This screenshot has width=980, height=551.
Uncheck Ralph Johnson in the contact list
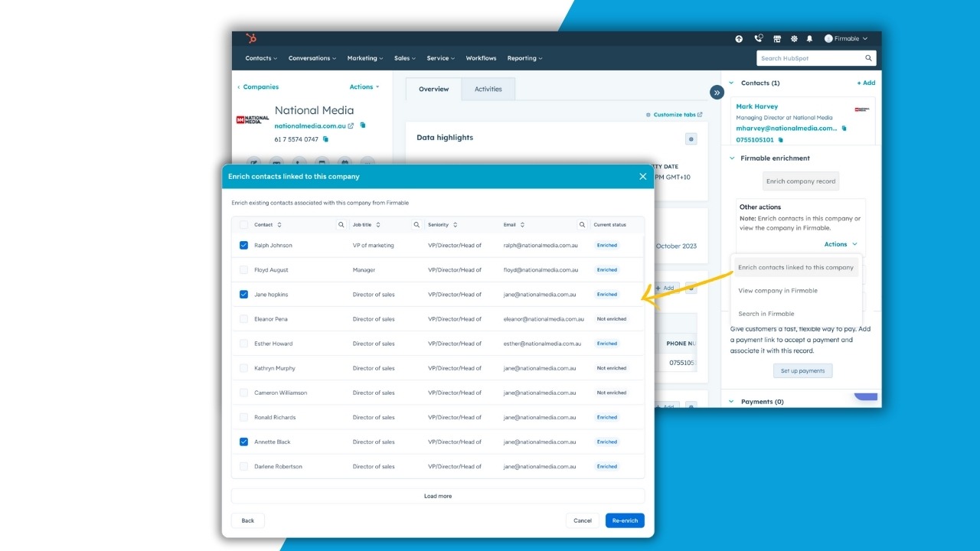point(243,245)
